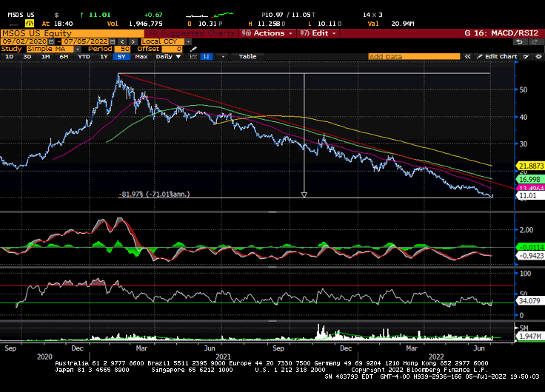The image size is (545, 392).
Task: Shift date range forward with right arrow
Action: [133, 41]
